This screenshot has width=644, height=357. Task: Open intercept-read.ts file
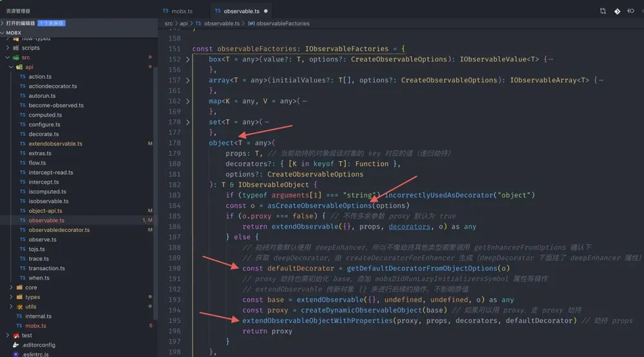tap(50, 173)
